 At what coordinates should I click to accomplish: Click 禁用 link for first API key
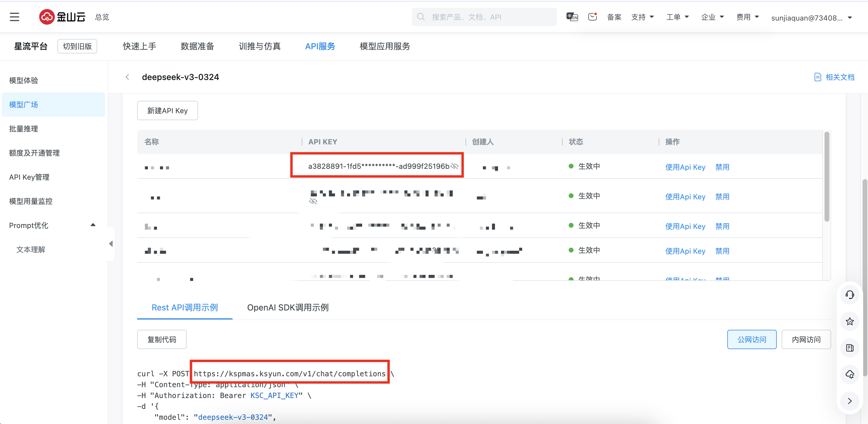click(722, 167)
